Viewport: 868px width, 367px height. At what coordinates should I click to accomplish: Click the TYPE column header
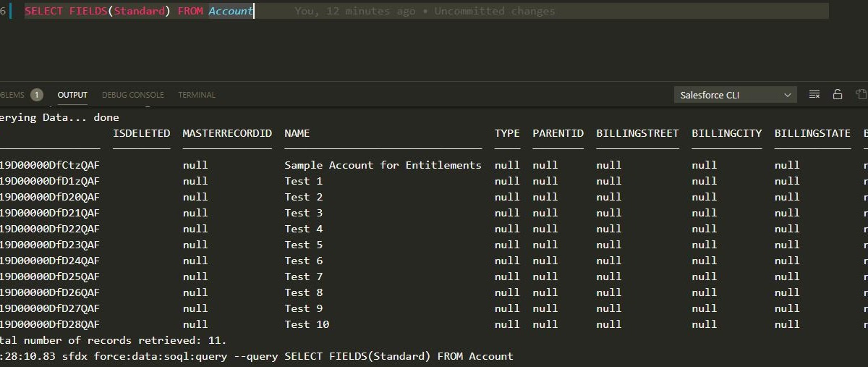coord(507,133)
